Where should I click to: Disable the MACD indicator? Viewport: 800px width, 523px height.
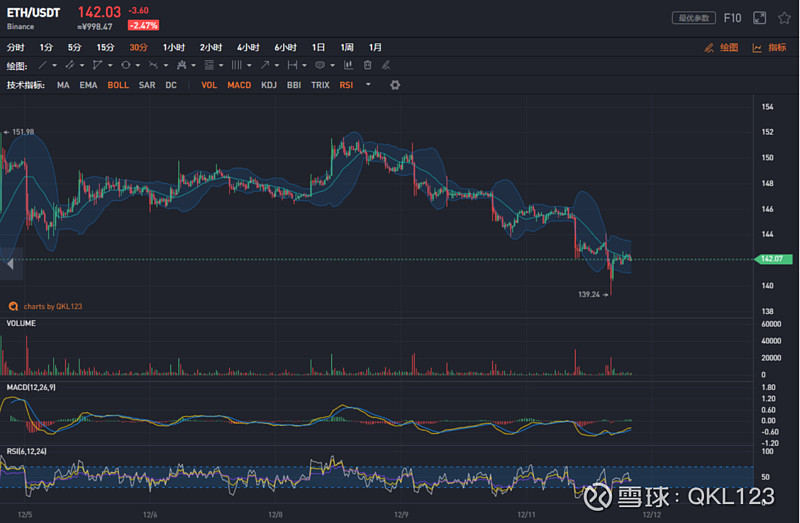click(239, 85)
